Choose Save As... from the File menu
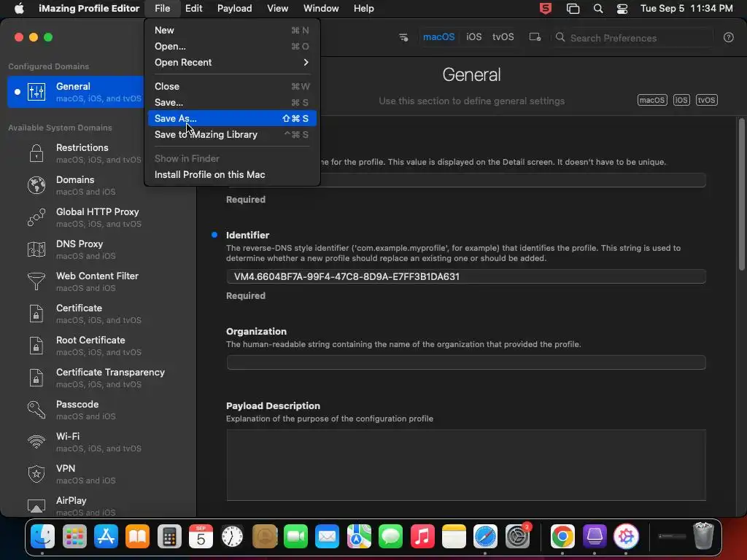747x560 pixels. point(232,119)
